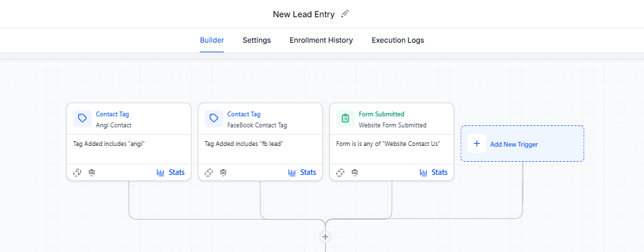The width and height of the screenshot is (644, 252).
Task: Click clipboard icon on Website Form Submitted trigger
Action: pos(346,118)
